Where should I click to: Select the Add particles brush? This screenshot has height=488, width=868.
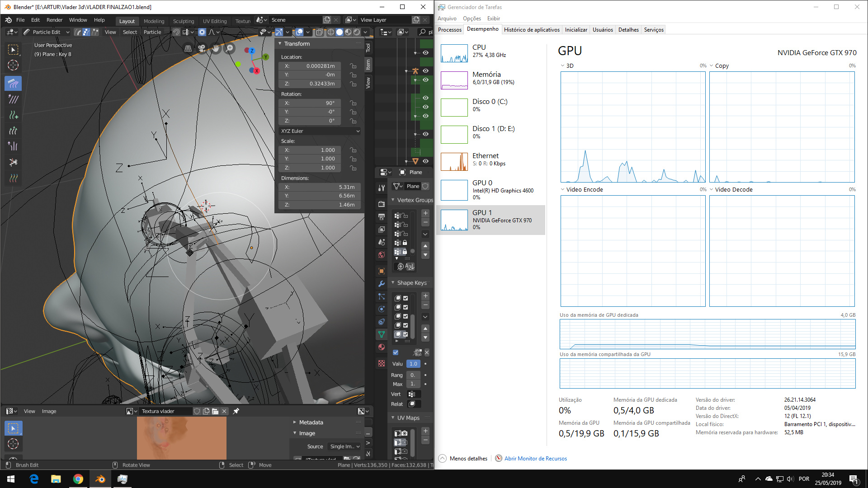click(13, 115)
